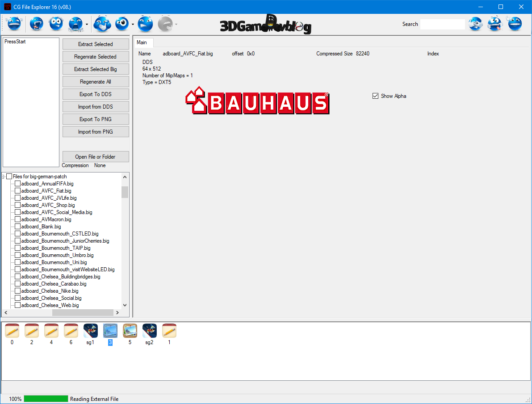The width and height of the screenshot is (532, 404).
Task: Click the green progress bar at 100%
Action: click(46, 399)
